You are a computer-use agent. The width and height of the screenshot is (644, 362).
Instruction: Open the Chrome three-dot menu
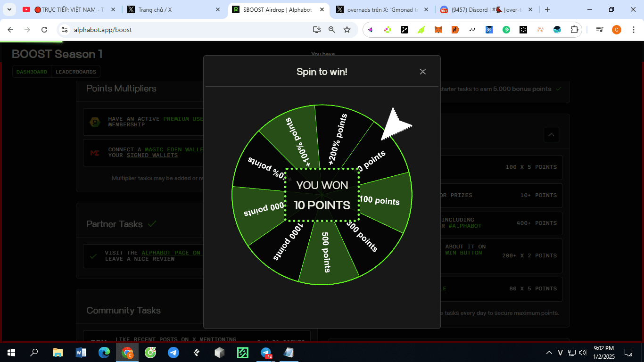click(633, 30)
